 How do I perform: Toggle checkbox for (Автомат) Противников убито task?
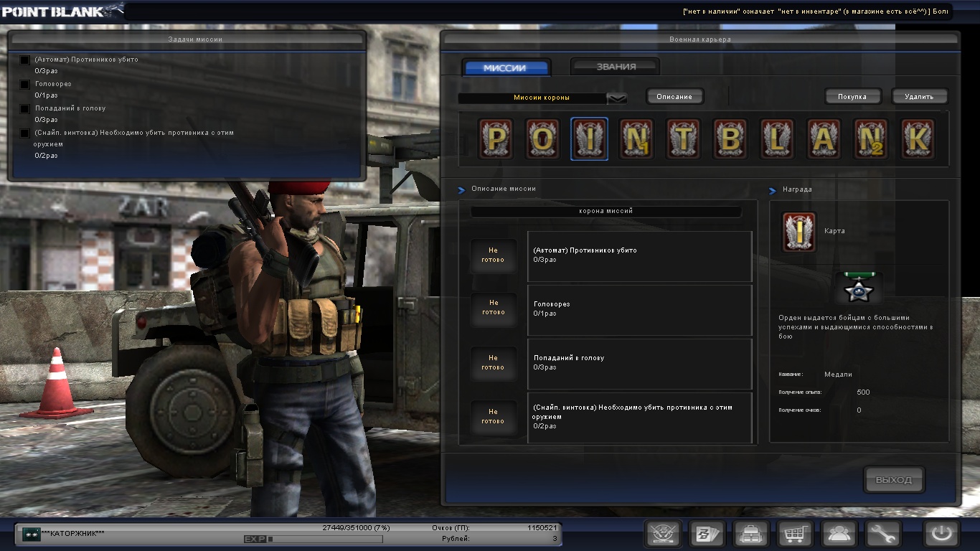pos(25,60)
